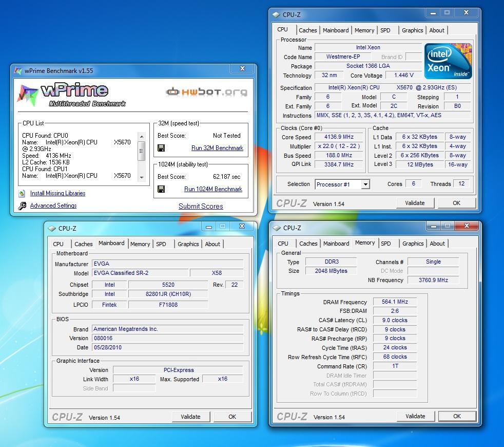Click the QPI Link value 3384.7 MHz
Viewport: 504px width, 447px height.
tap(339, 164)
